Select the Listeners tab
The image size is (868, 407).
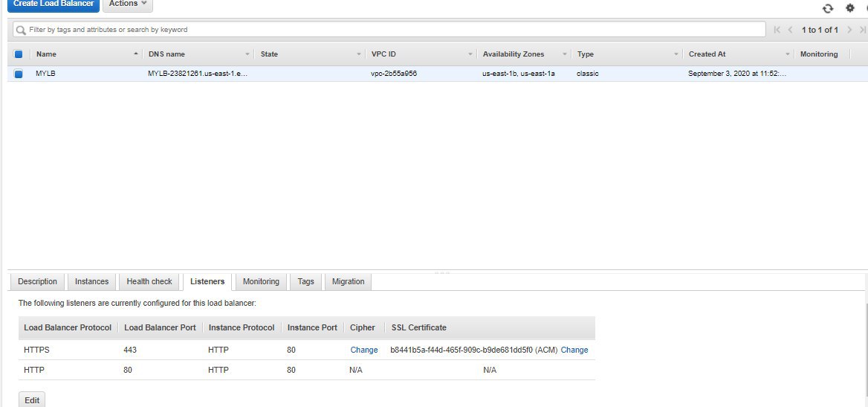[207, 282]
